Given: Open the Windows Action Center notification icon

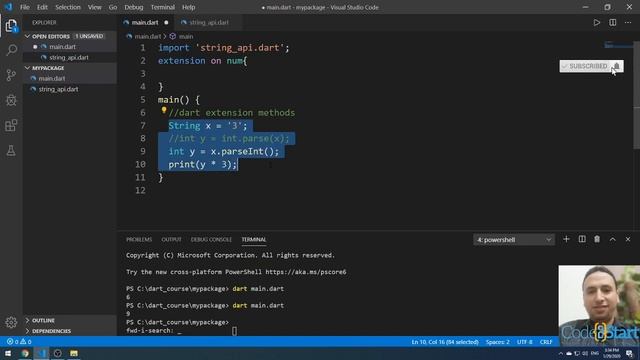Looking at the screenshot, I should [x=629, y=353].
